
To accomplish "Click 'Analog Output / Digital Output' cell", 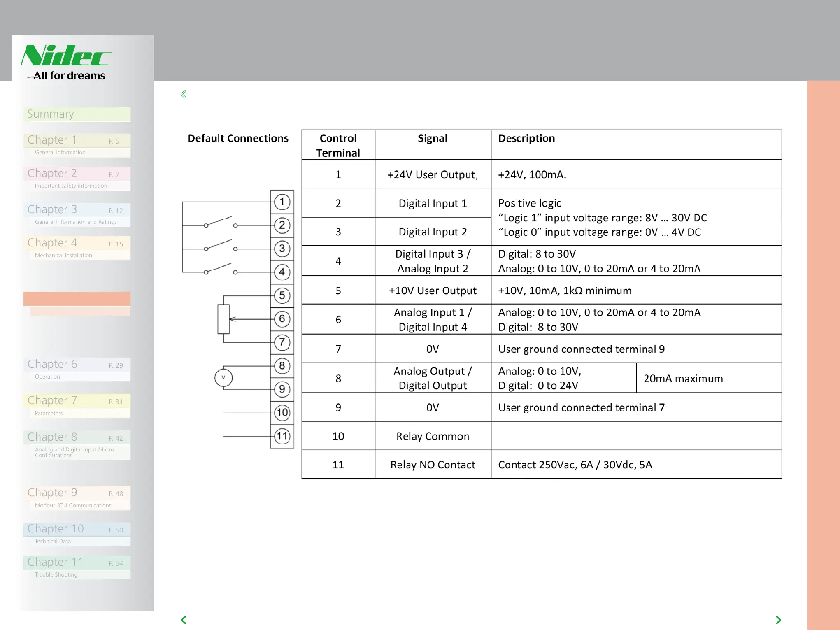I will (x=433, y=378).
